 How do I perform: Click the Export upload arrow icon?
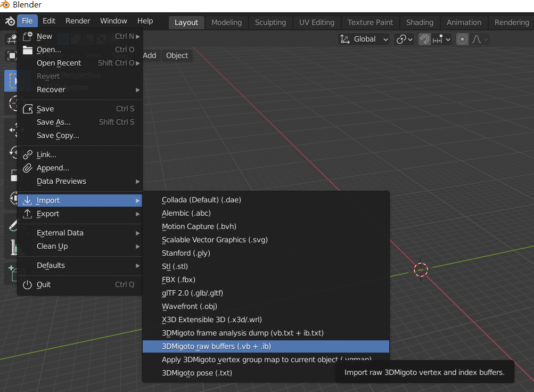point(28,214)
